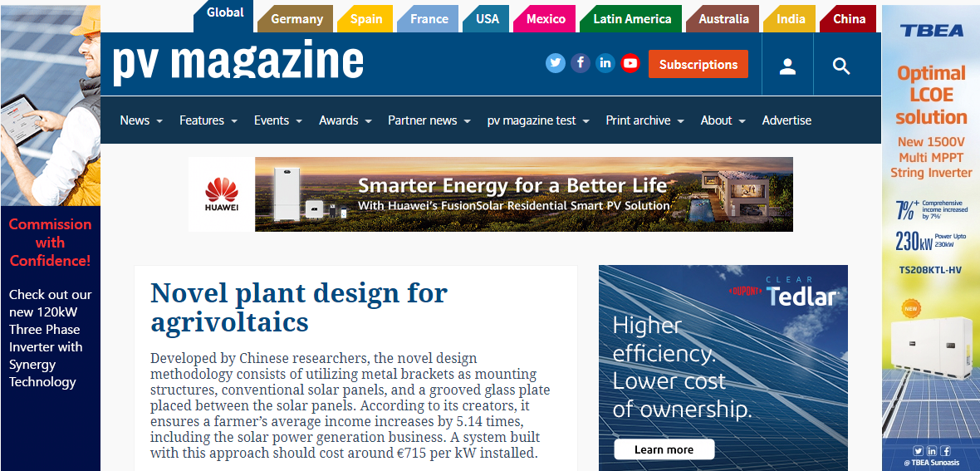
Task: Click Learn more in Tedlar ad
Action: point(664,449)
